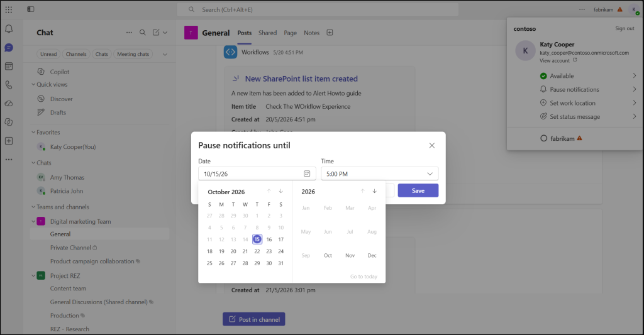Open the Activity bell in left rail
The width and height of the screenshot is (644, 335).
(9, 29)
